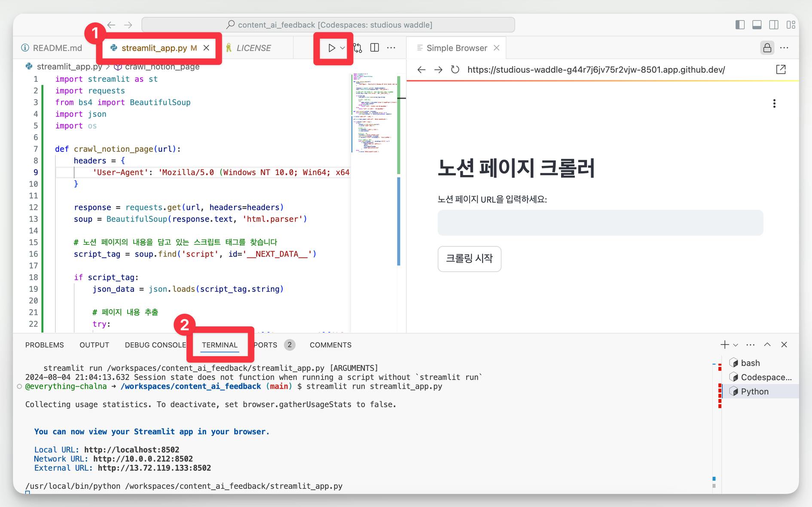812x507 pixels.
Task: Click the 크롤링 시작 button
Action: [469, 258]
